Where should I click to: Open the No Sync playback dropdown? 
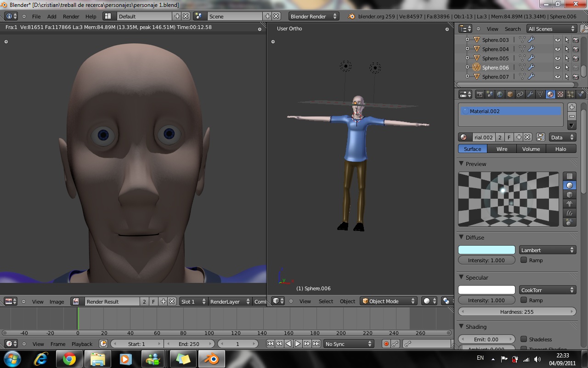point(349,344)
